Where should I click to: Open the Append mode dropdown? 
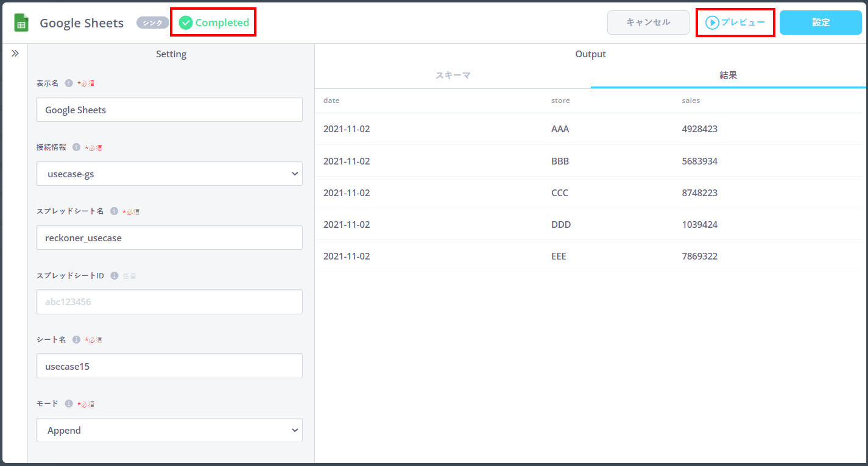pyautogui.click(x=169, y=430)
